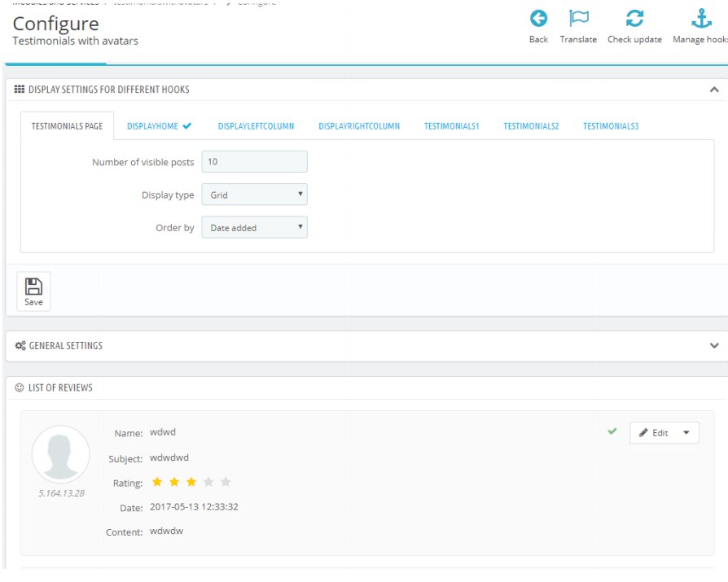Viewport: 728px width, 582px height.
Task: Switch to the DisplayLeftColumn tab
Action: (x=256, y=126)
